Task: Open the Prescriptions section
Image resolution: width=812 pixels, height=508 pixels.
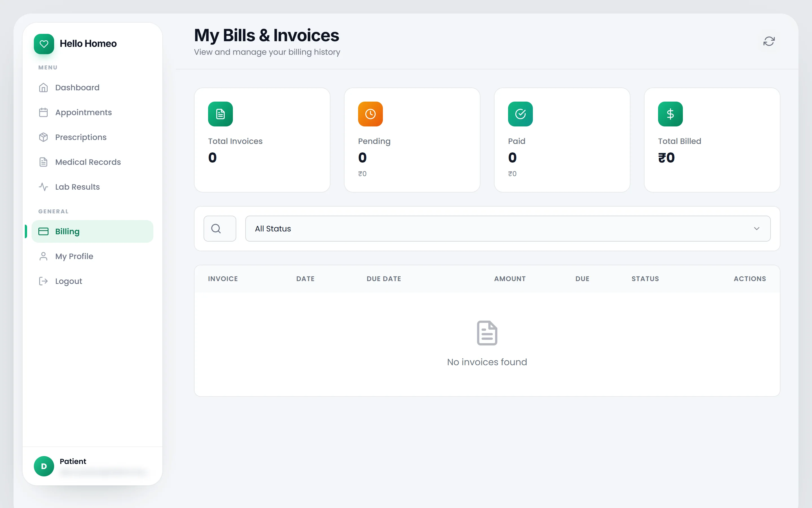Action: pos(92,137)
